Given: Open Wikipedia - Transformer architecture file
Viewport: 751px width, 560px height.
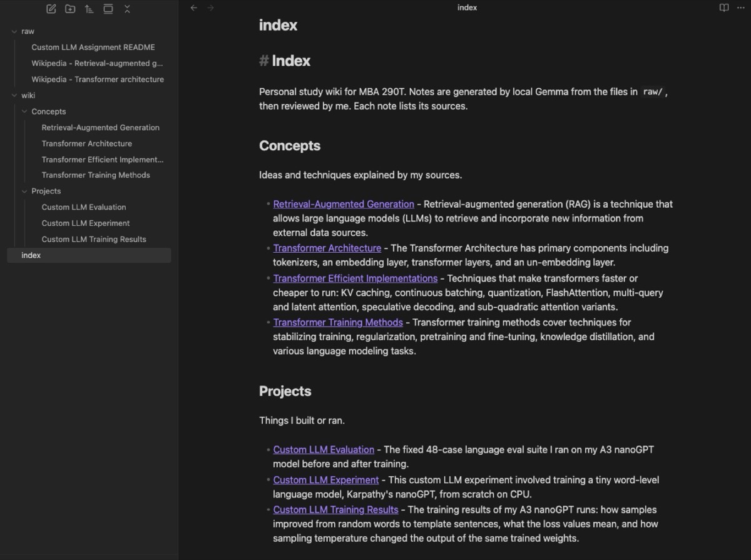Looking at the screenshot, I should pos(98,79).
